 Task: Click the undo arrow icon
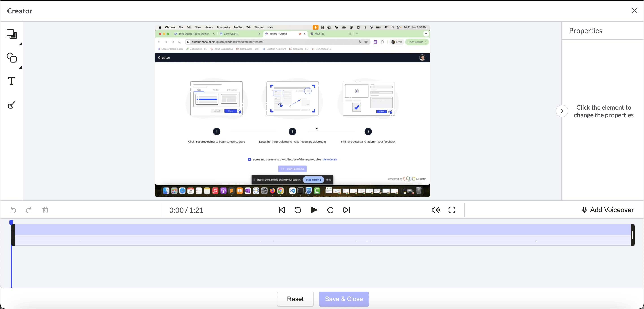[x=13, y=210]
